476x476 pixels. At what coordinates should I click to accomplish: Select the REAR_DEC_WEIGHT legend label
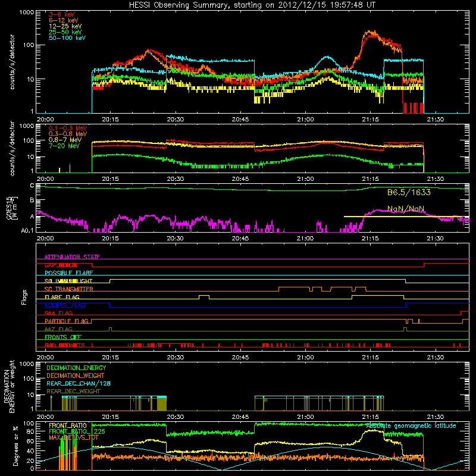(x=73, y=392)
